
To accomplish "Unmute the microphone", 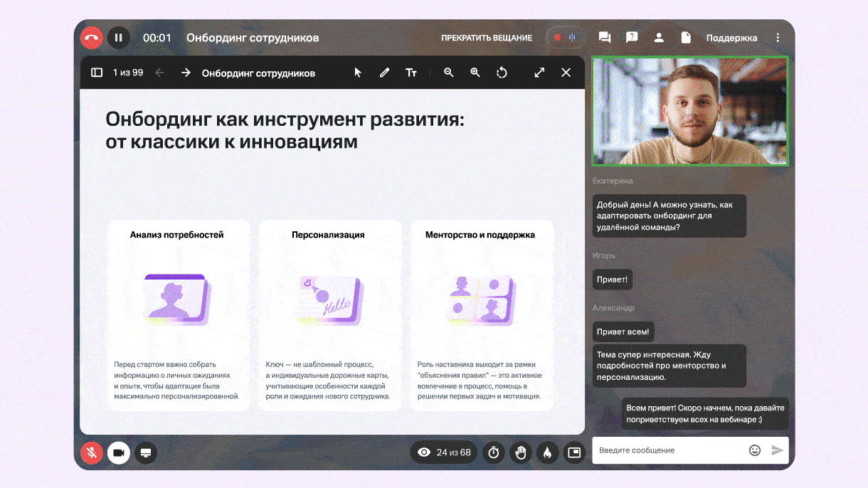I will point(91,452).
